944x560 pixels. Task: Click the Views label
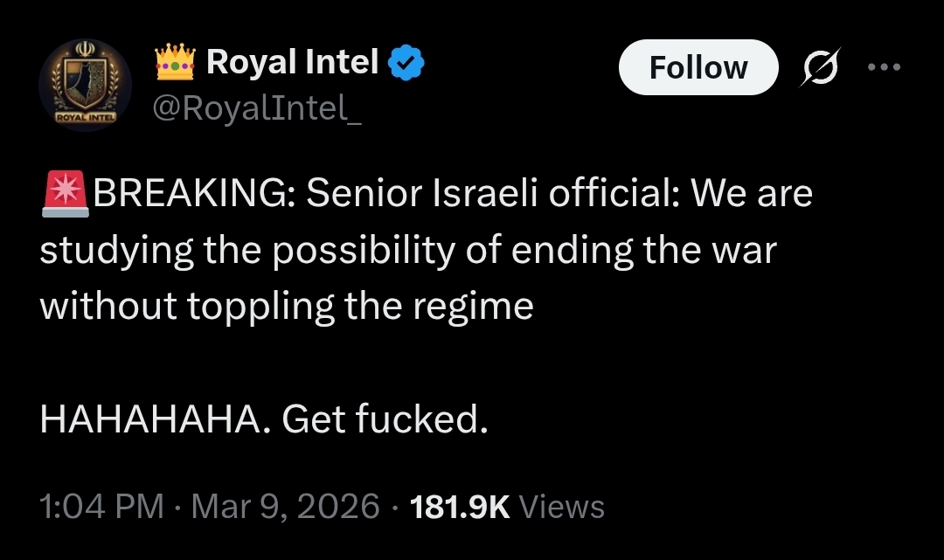561,507
